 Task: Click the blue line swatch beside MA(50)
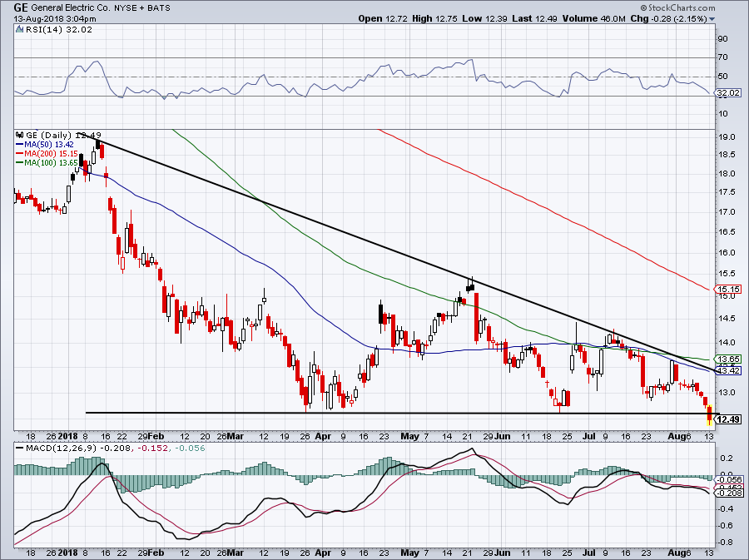20,144
